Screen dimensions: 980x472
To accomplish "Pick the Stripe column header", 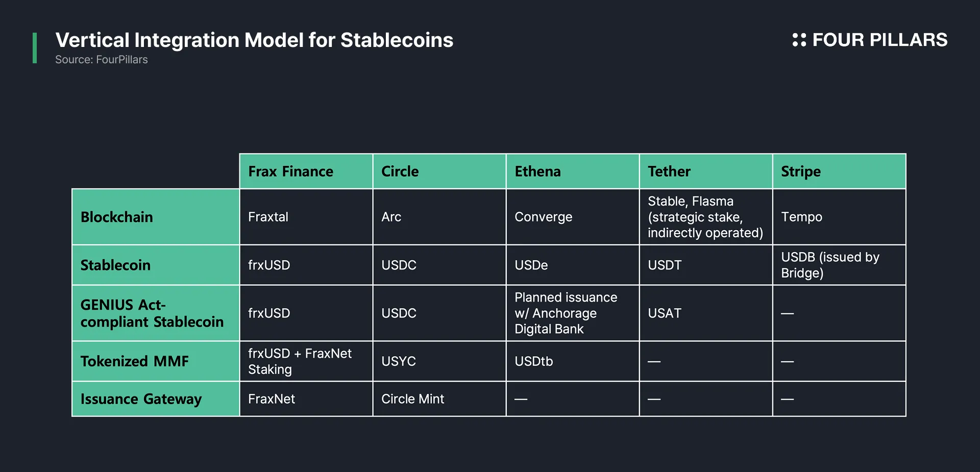I will [801, 171].
